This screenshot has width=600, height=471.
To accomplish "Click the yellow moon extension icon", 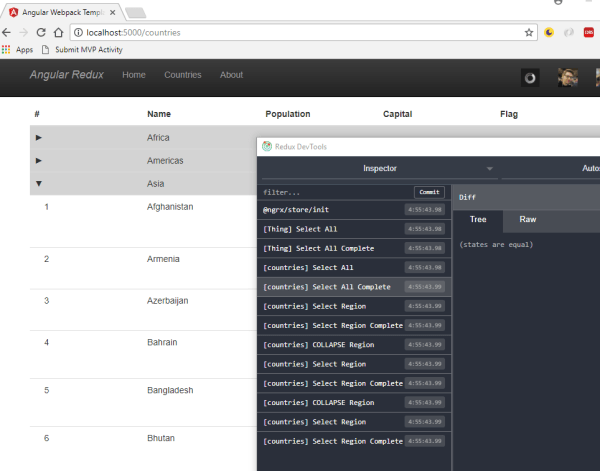I will click(x=549, y=32).
